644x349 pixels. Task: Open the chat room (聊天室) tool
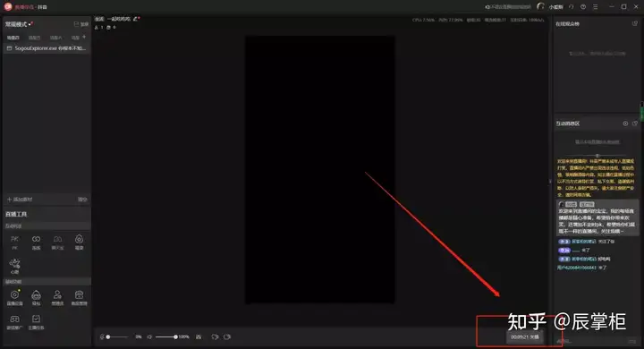click(57, 243)
